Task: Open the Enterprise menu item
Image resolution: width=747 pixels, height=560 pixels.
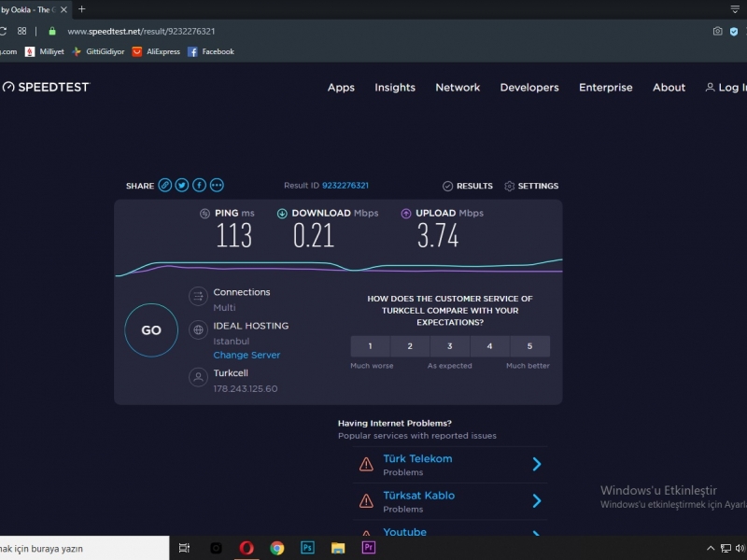Action: point(605,88)
